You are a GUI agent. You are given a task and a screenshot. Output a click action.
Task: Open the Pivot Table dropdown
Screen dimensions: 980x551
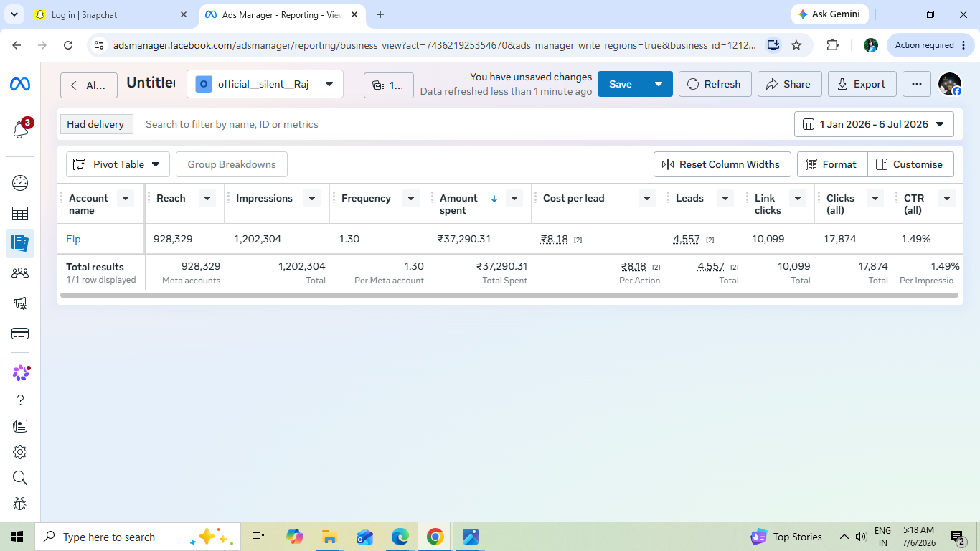tap(118, 164)
